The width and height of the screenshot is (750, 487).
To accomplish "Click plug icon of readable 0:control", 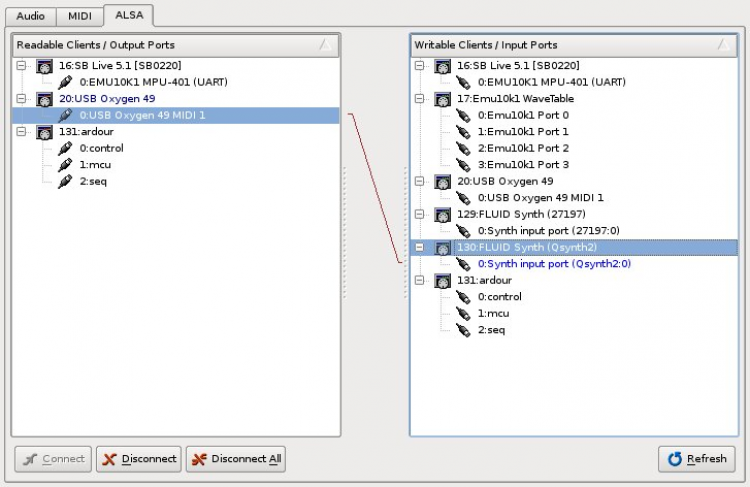I will (65, 148).
